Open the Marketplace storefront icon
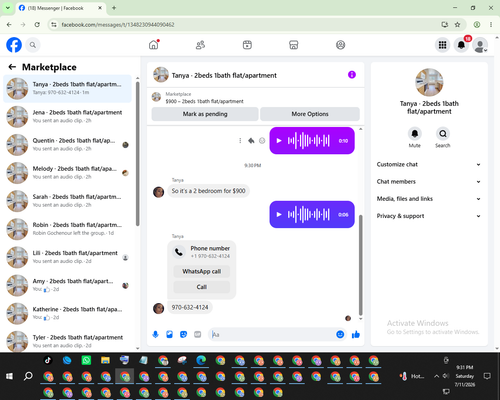The image size is (500, 400). [294, 45]
